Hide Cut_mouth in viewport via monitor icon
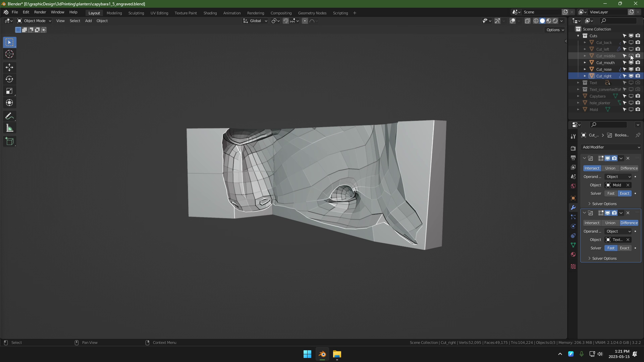The image size is (644, 362). click(631, 63)
